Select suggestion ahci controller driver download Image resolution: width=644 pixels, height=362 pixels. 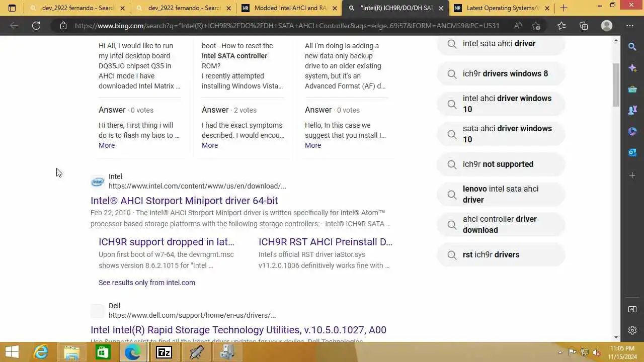click(x=501, y=224)
